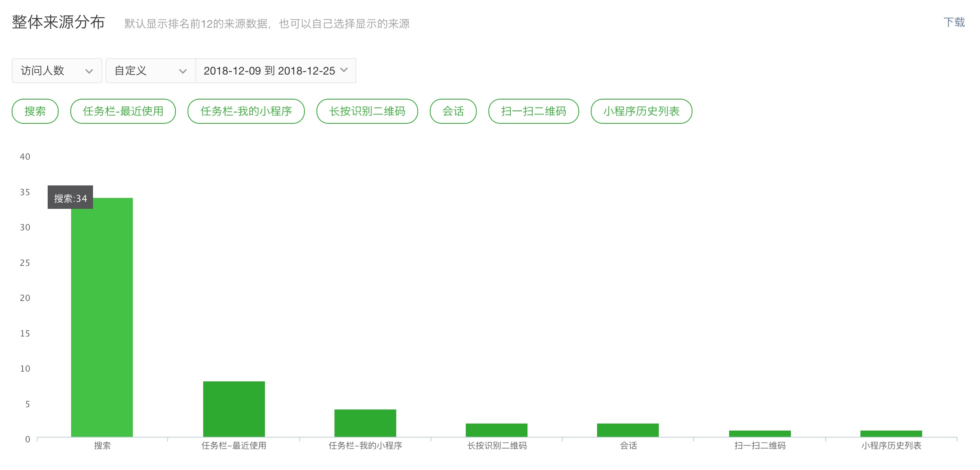This screenshot has width=980, height=470.
Task: Open the 访问人数 metric dropdown
Action: pos(57,71)
